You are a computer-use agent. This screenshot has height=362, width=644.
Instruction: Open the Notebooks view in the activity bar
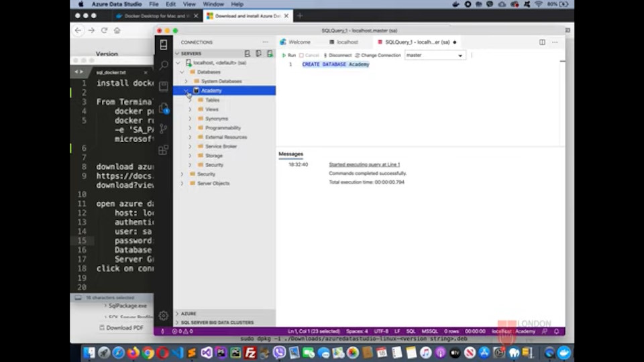point(164,86)
